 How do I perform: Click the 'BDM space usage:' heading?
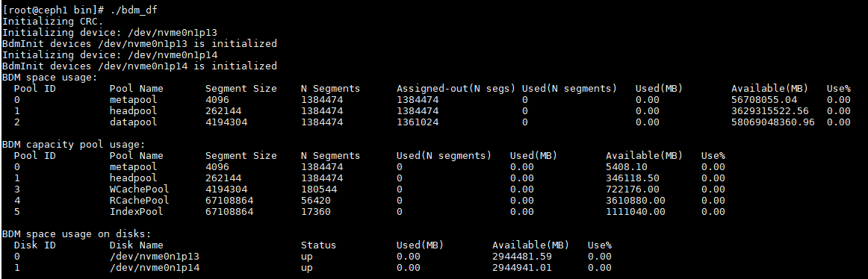tap(49, 78)
